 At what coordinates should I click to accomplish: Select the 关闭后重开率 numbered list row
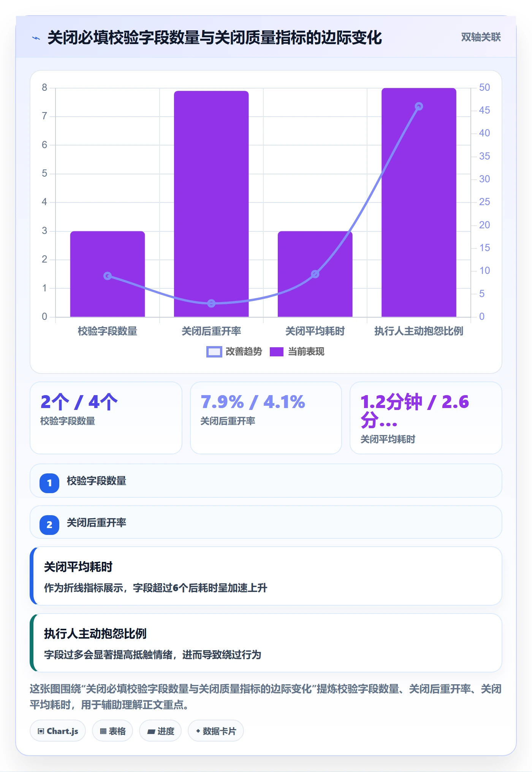(266, 522)
